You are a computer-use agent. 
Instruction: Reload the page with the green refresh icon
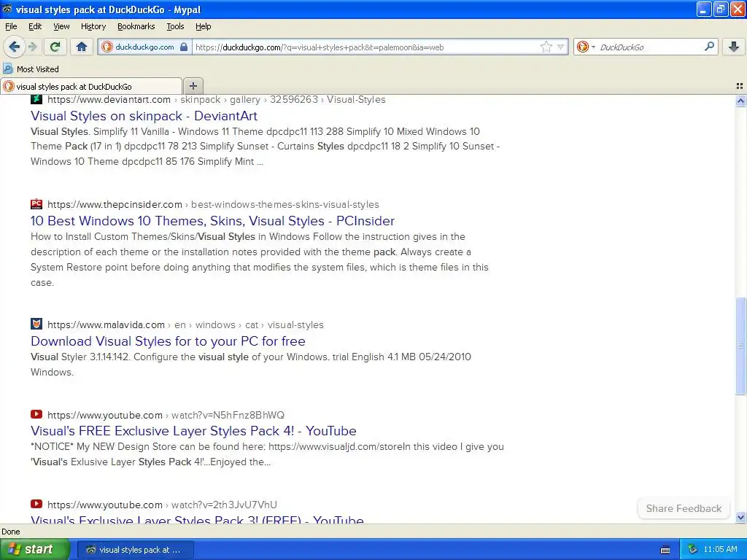tap(55, 47)
